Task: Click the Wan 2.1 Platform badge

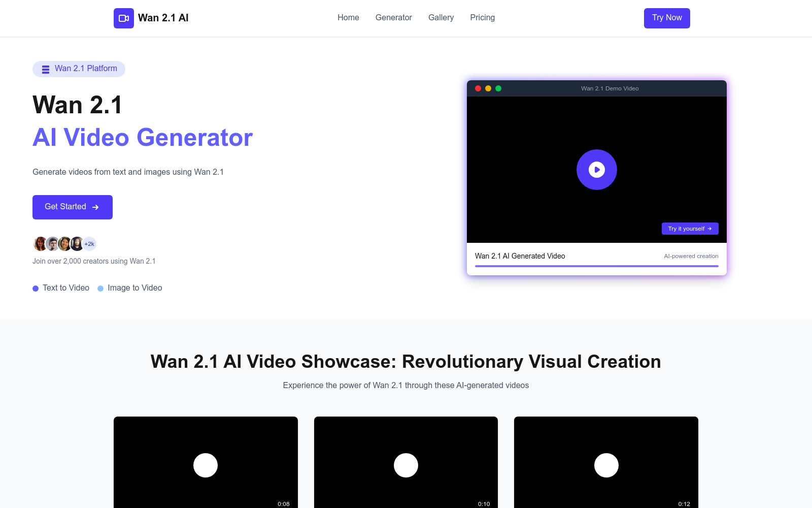Action: pos(79,69)
